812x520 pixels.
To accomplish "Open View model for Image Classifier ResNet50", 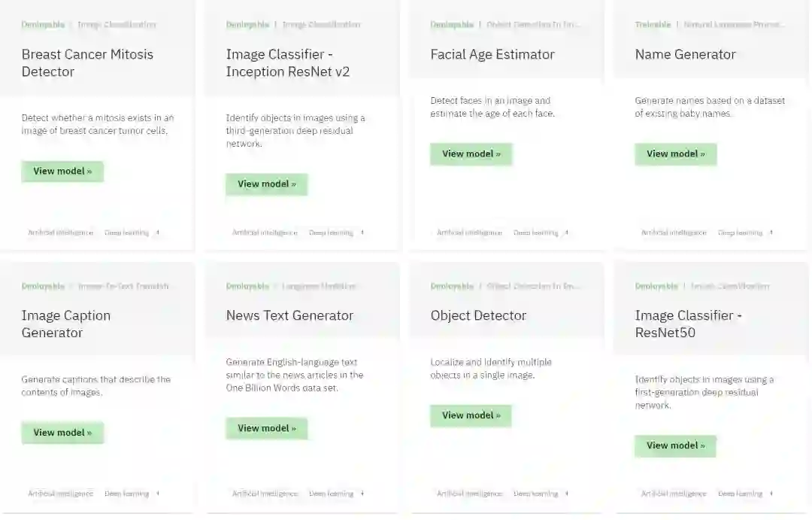I will pyautogui.click(x=675, y=445).
